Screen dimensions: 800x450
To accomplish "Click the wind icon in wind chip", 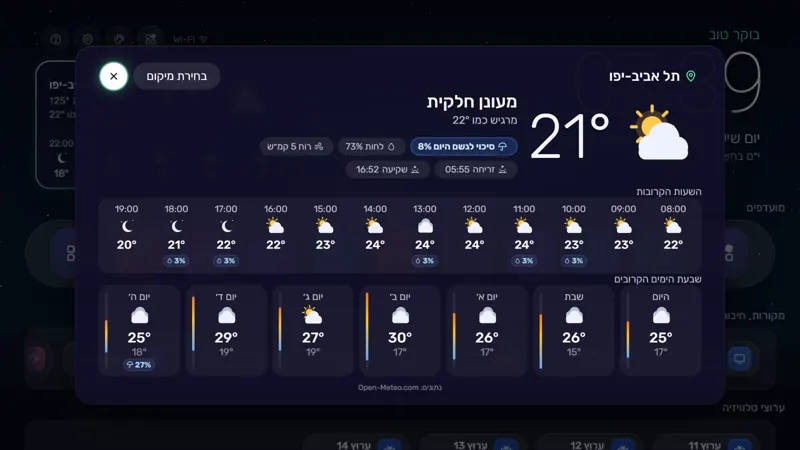I will [x=319, y=147].
